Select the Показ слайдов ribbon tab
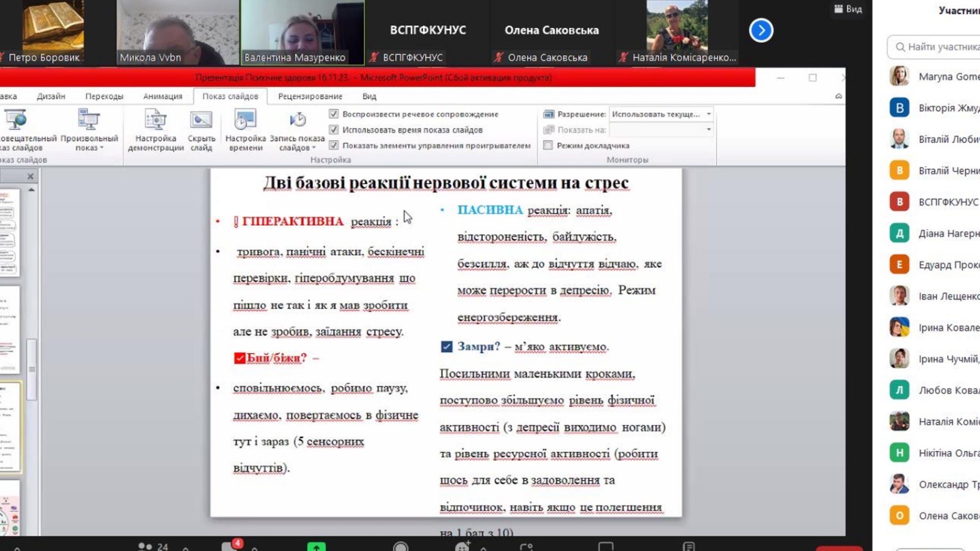 230,96
